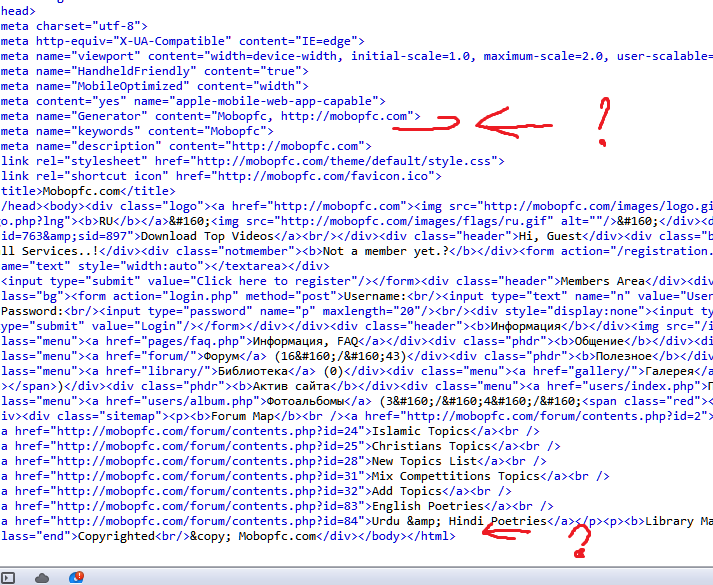Click the 'keywords' meta name value
713x585 pixels.
pos(105,131)
